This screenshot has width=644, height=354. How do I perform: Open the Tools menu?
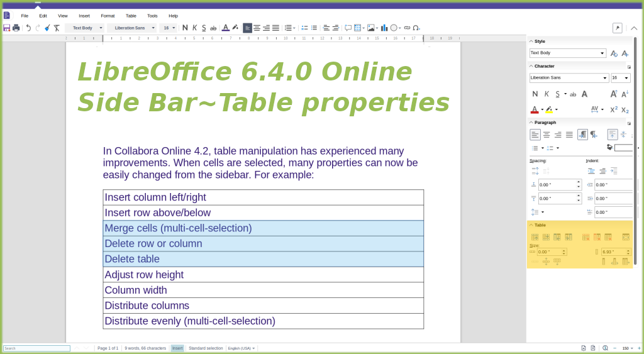click(x=152, y=16)
